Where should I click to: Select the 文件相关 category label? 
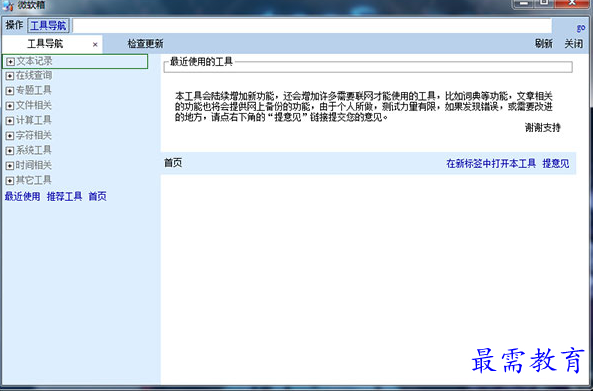click(34, 105)
